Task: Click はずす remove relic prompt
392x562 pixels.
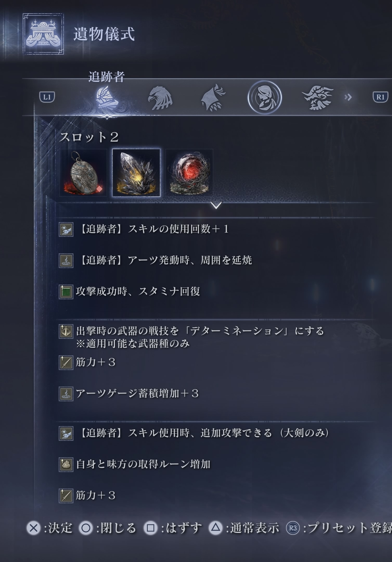Action: (173, 528)
